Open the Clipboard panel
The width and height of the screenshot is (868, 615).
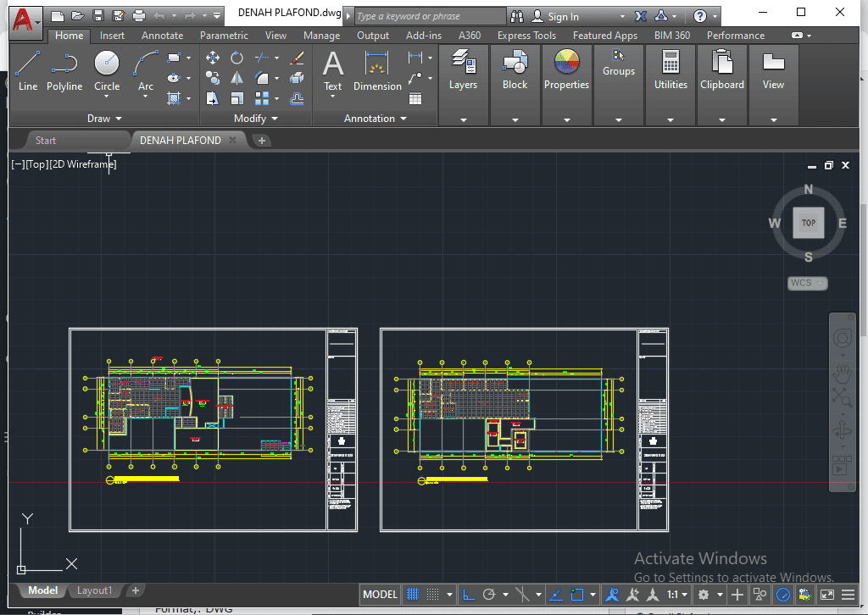point(722,69)
